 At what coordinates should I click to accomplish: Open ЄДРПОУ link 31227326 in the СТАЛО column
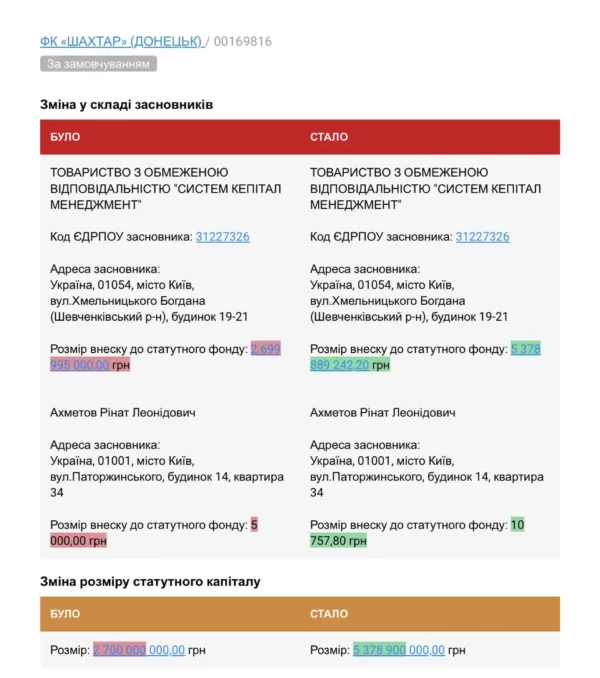tap(482, 237)
